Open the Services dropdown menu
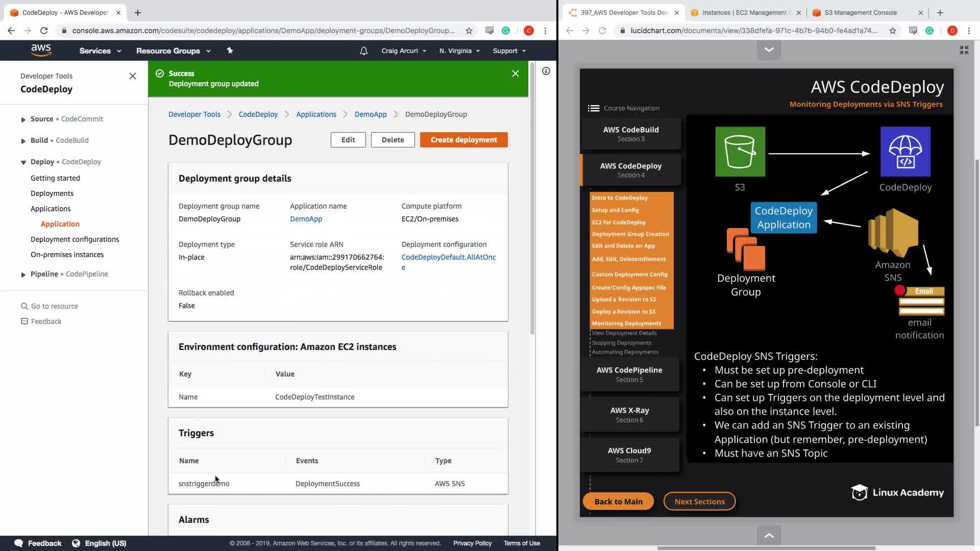Viewport: 980px width, 551px height. click(x=100, y=51)
